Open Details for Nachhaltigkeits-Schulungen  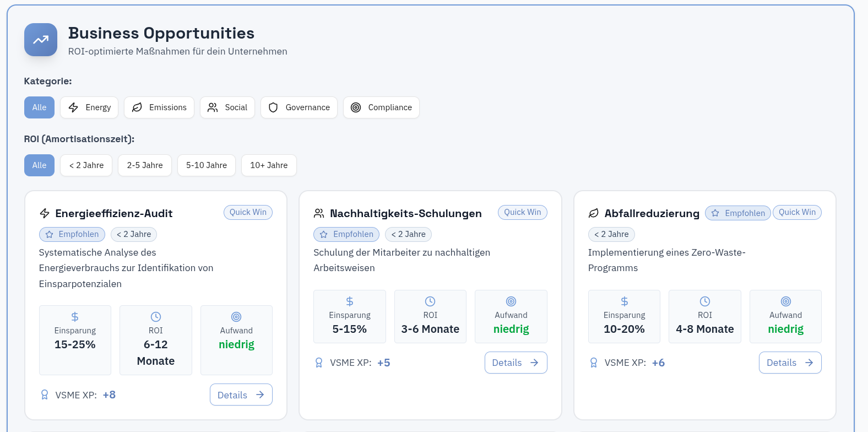tap(516, 363)
